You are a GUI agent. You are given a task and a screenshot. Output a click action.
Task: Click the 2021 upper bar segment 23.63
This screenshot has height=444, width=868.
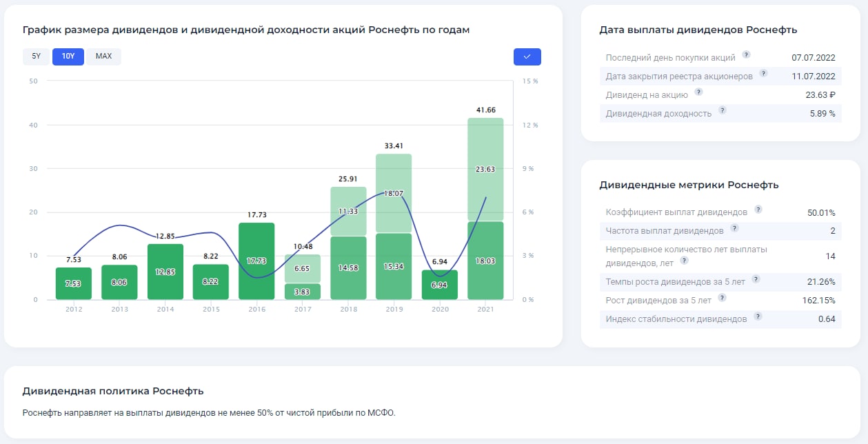point(485,169)
